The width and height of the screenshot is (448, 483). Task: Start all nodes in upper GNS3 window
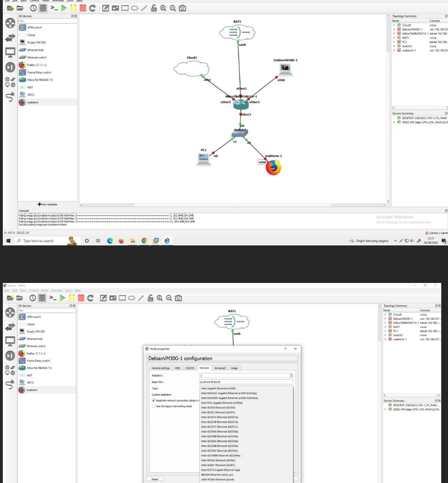tap(64, 8)
